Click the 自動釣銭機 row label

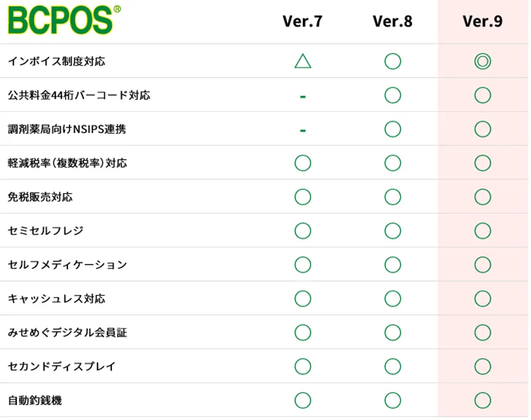click(35, 400)
